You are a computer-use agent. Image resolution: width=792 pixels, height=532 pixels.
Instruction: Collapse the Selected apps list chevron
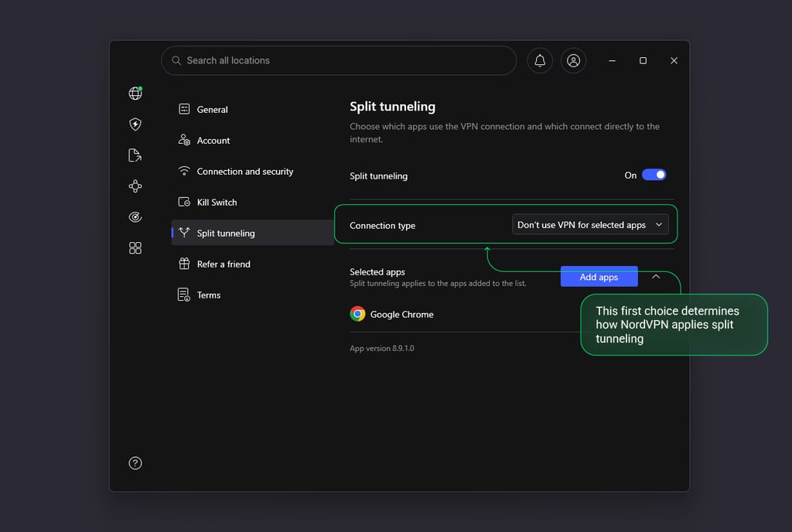(x=656, y=277)
